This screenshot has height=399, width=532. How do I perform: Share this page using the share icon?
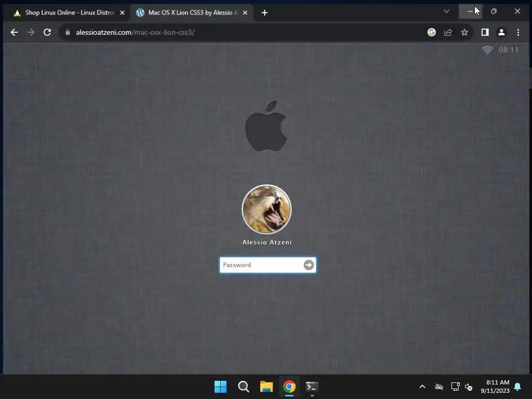448,32
